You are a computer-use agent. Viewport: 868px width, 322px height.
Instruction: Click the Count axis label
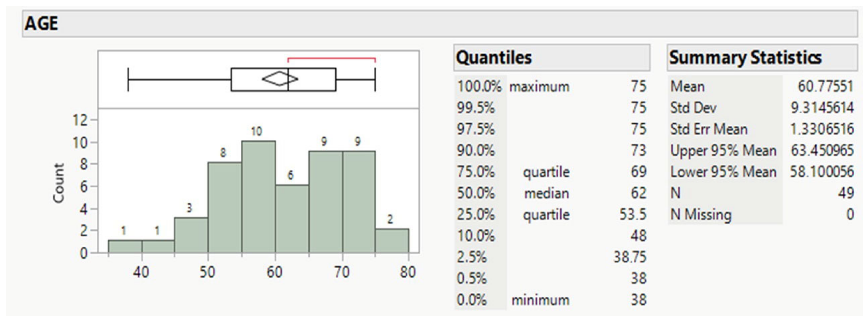coord(59,183)
